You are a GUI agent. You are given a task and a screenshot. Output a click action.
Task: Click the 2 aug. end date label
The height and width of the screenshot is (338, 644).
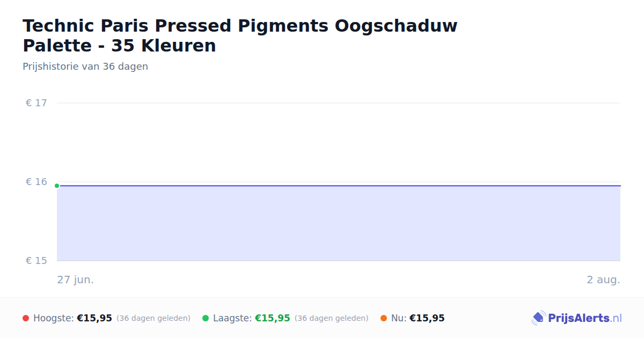click(x=603, y=280)
